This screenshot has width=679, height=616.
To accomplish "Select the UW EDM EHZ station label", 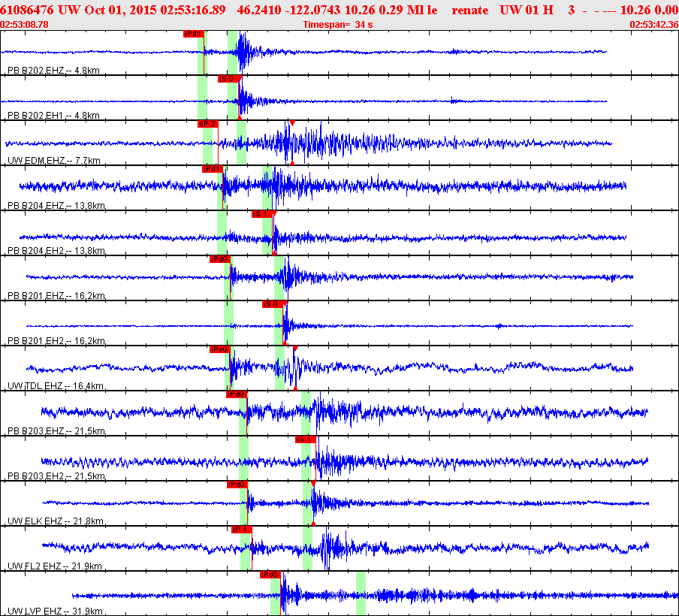I will click(54, 160).
